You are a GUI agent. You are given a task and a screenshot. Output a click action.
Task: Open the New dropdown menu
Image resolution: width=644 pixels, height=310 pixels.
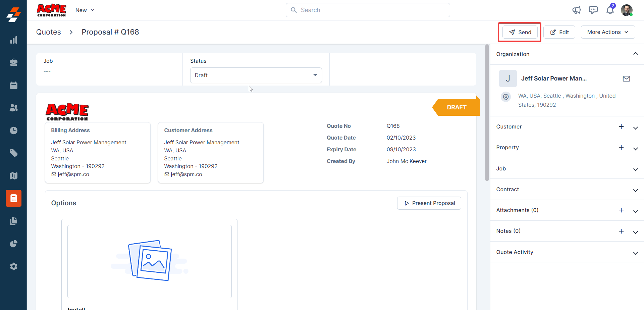point(85,10)
